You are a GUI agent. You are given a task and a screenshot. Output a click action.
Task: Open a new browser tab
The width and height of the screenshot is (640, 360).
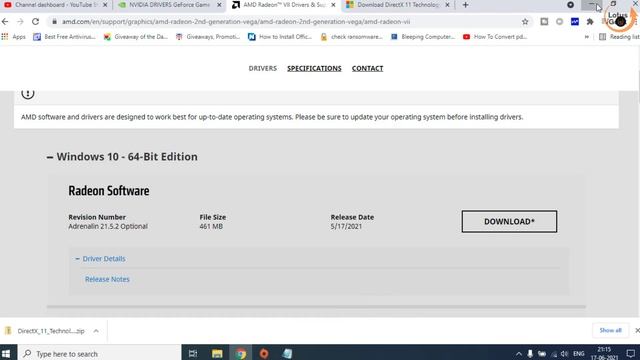click(465, 5)
